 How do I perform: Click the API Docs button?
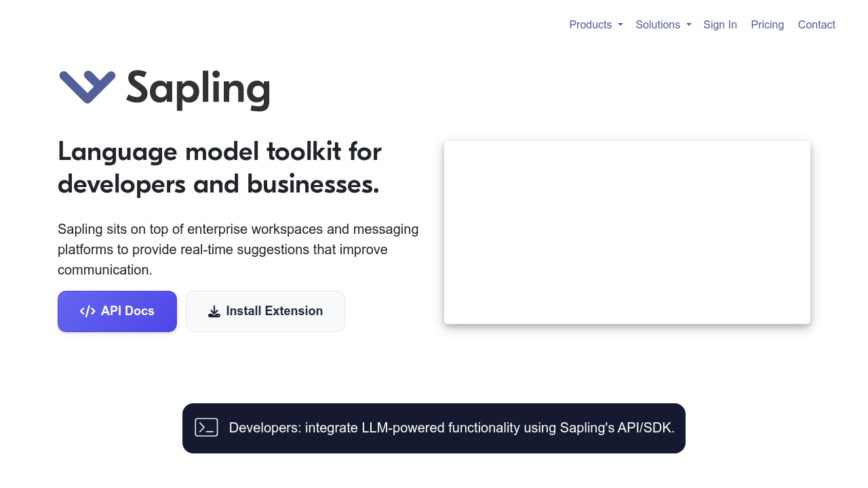[117, 311]
